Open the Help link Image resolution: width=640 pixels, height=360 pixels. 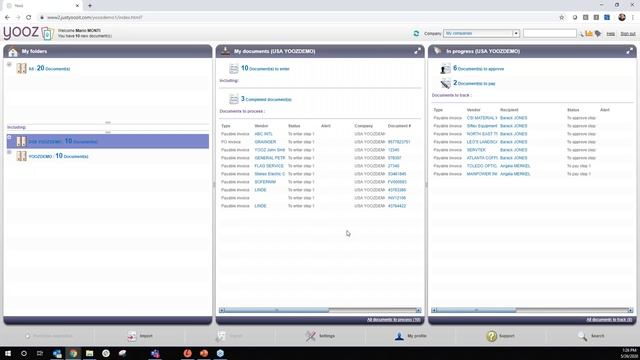(611, 34)
